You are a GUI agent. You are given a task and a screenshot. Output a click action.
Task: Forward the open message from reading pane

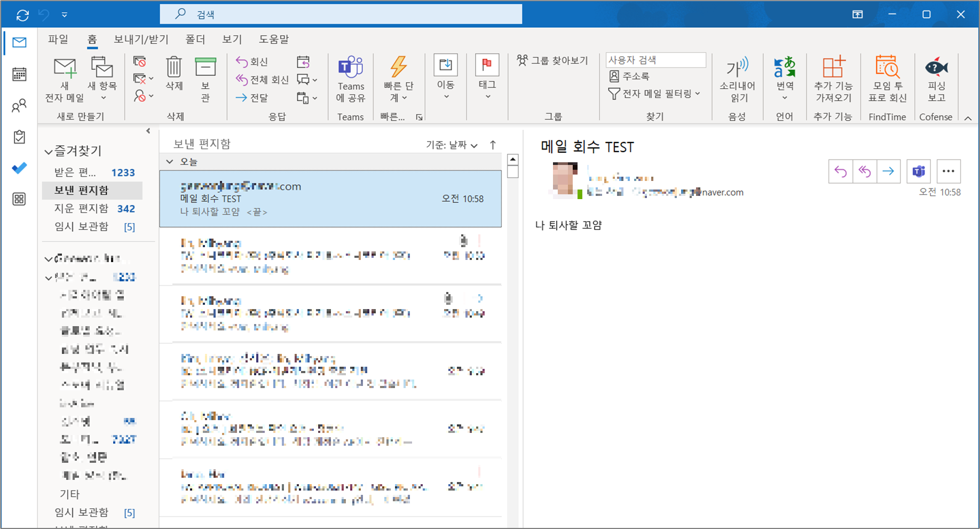pos(889,171)
